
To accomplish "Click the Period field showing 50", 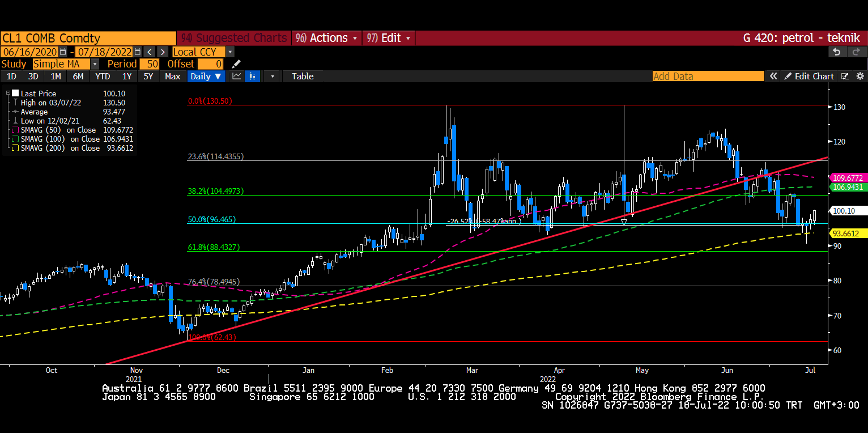I will pos(150,64).
